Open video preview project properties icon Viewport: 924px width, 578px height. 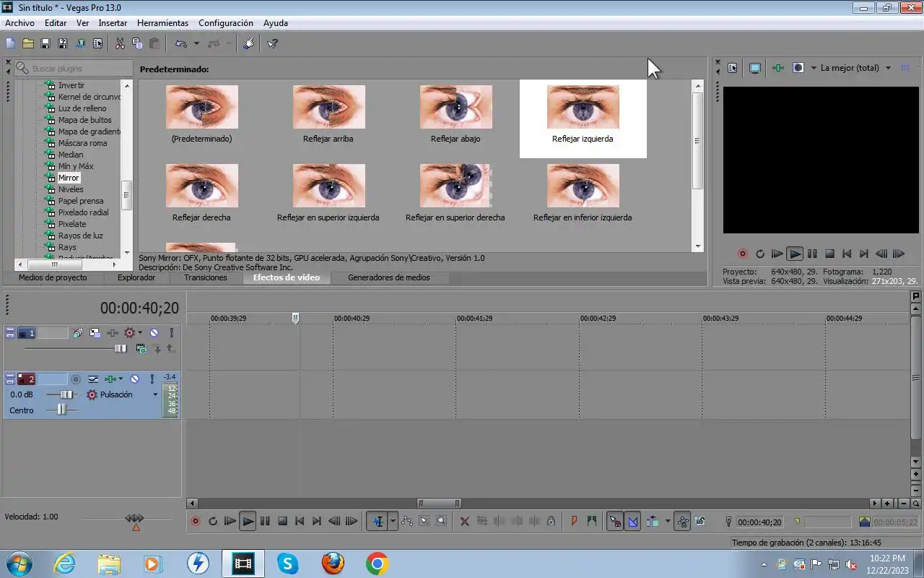tap(733, 68)
